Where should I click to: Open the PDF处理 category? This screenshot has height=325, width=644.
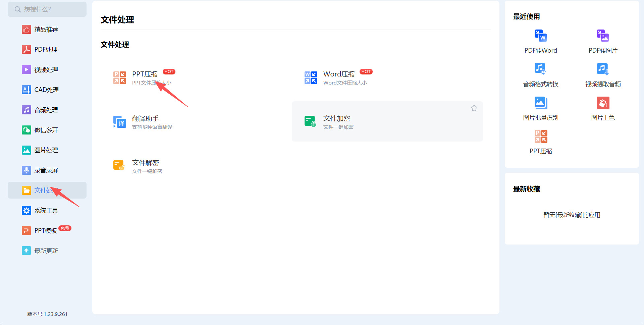(46, 50)
